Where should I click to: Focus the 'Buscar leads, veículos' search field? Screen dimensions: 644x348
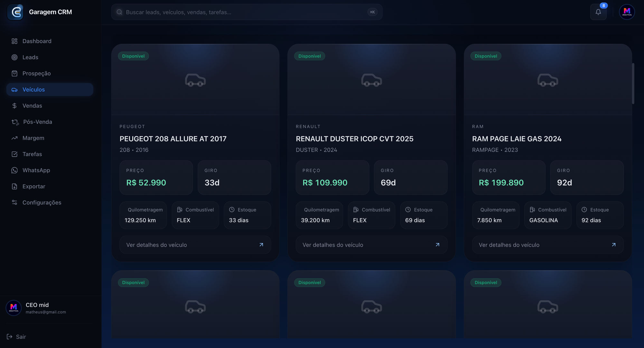coord(247,12)
